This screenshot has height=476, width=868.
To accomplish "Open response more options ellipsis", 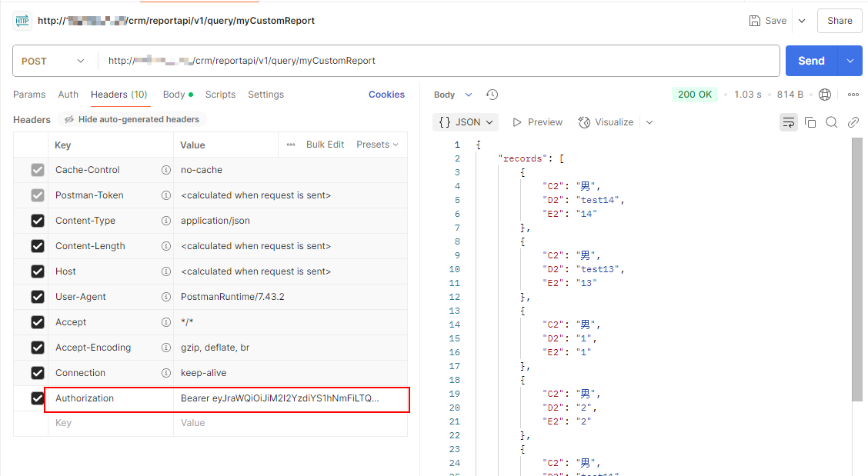I will 853,95.
